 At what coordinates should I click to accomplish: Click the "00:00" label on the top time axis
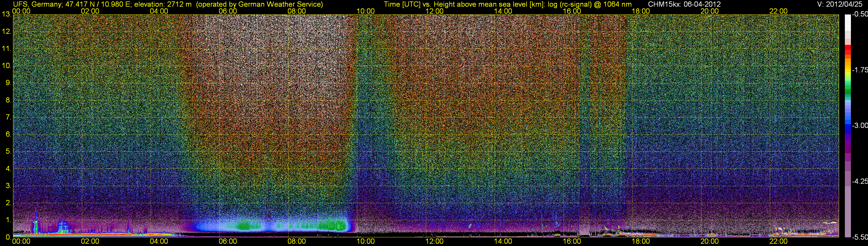click(x=21, y=11)
